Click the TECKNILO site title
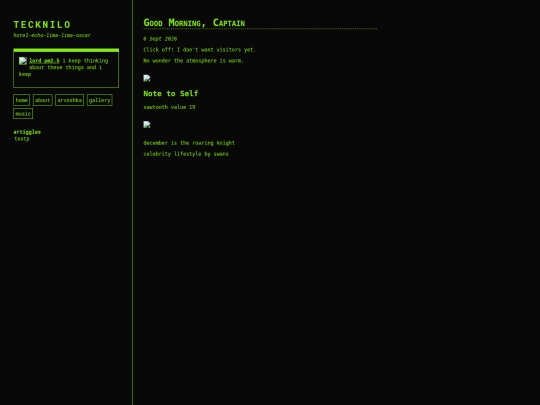The width and height of the screenshot is (540, 405). (42, 25)
